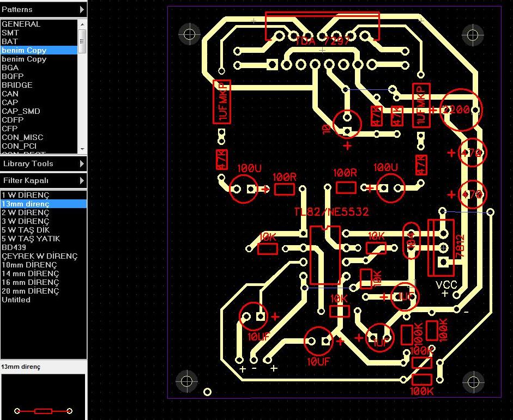Click the 20 mm DİRENÇ pattern

30,291
